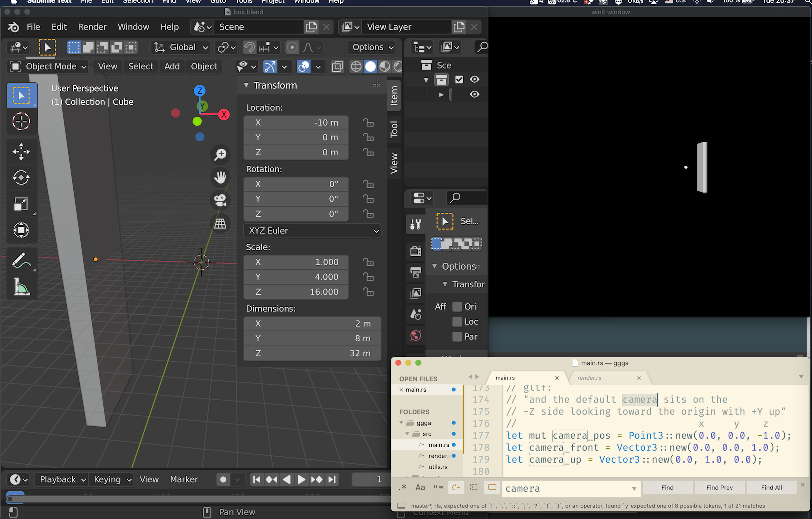Screen dimensions: 812x519
Task: Collapse the Transform panel in sidebar
Action: (246, 86)
